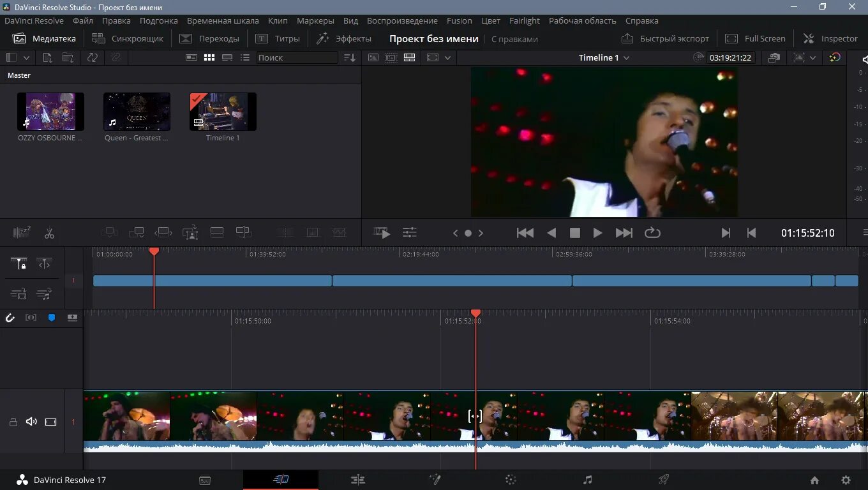The image size is (868, 490).
Task: Expand safe area overlay dropdown arrow
Action: 812,57
